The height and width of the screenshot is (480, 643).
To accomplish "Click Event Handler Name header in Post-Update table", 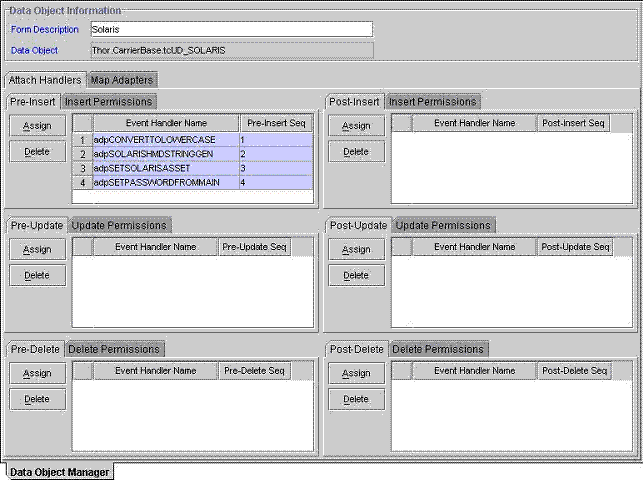I will 474,247.
